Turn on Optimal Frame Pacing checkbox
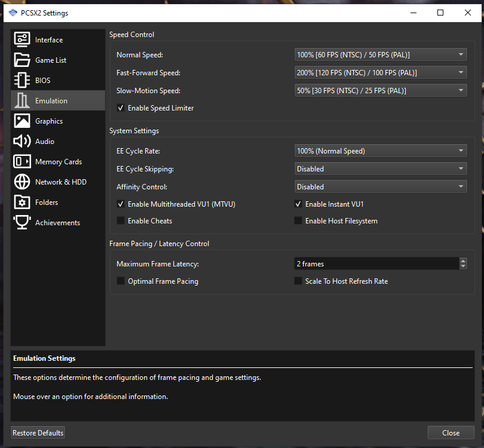The width and height of the screenshot is (484, 448). [121, 281]
